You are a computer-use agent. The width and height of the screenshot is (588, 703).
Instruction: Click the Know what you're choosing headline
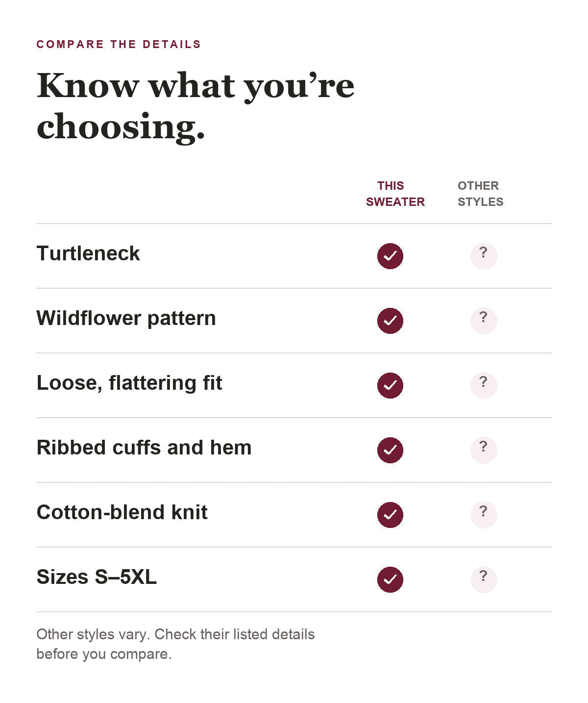point(196,105)
